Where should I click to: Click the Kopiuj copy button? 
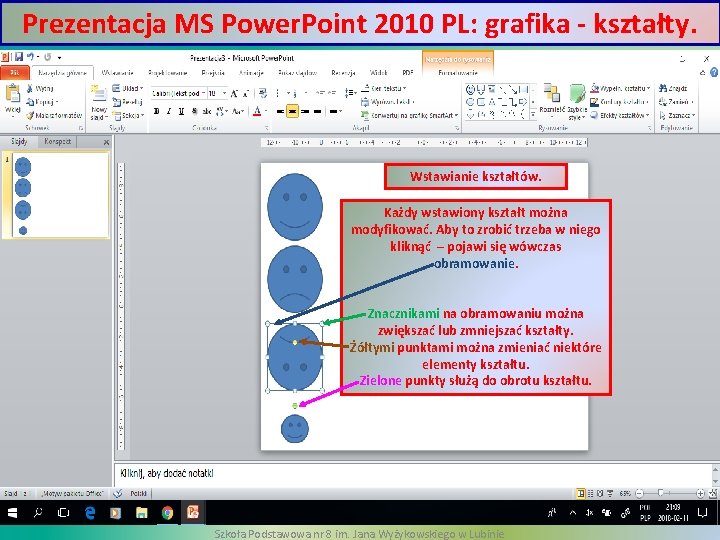(x=42, y=102)
